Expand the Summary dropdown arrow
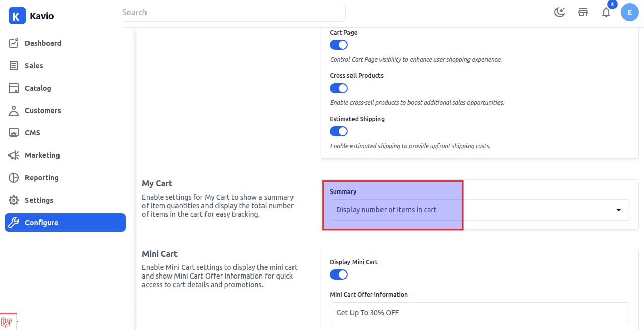The width and height of the screenshot is (644, 330). 619,210
